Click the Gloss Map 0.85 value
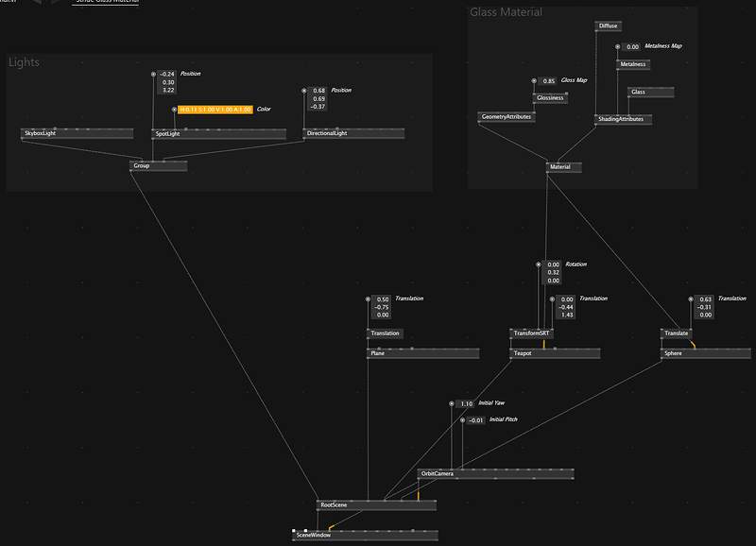756x546 pixels. tap(548, 81)
